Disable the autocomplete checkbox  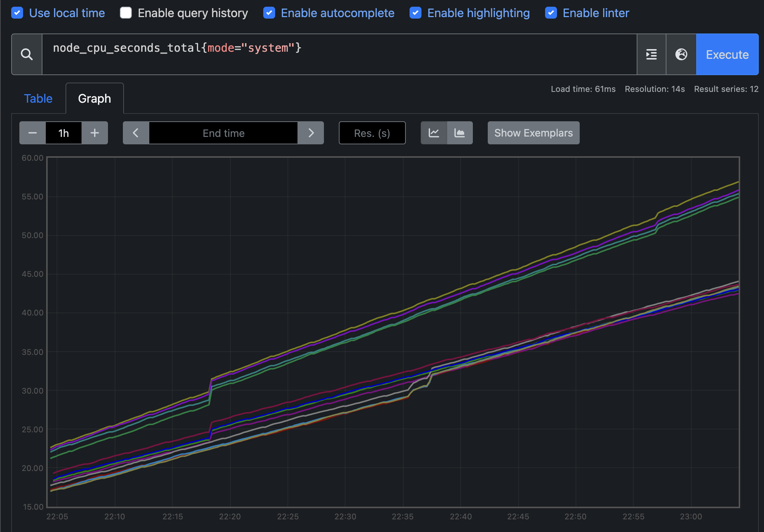pyautogui.click(x=269, y=13)
